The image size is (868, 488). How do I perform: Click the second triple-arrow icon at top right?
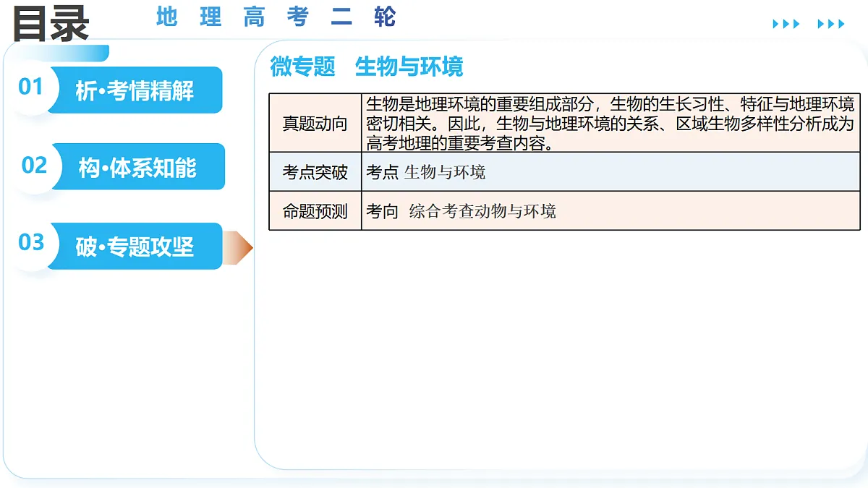(x=831, y=24)
